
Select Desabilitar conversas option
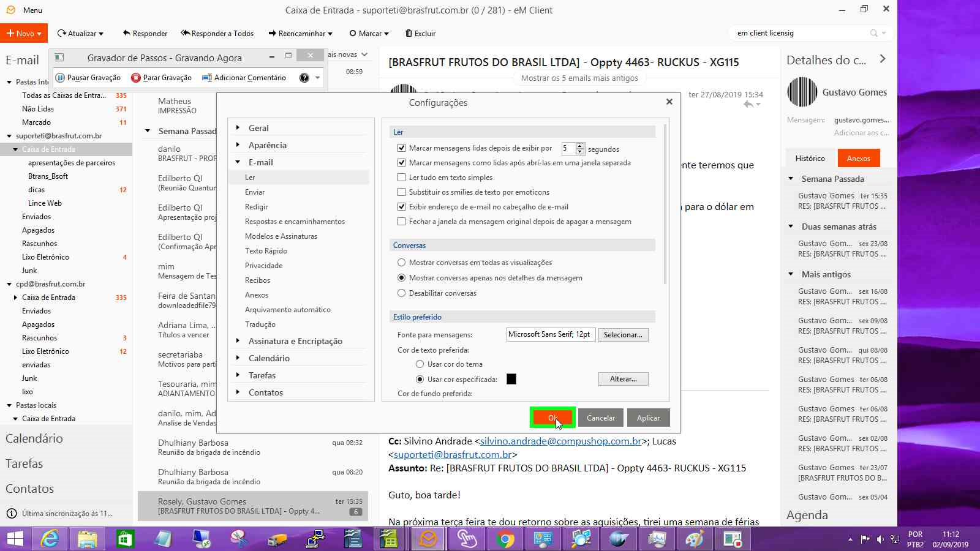point(402,293)
